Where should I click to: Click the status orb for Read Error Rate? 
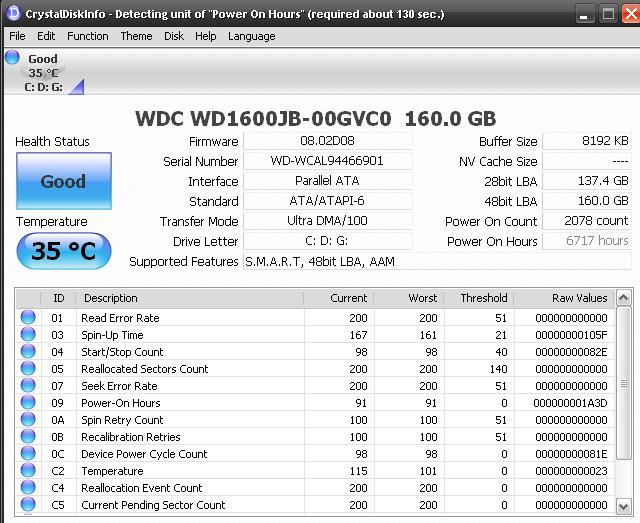coord(28,317)
